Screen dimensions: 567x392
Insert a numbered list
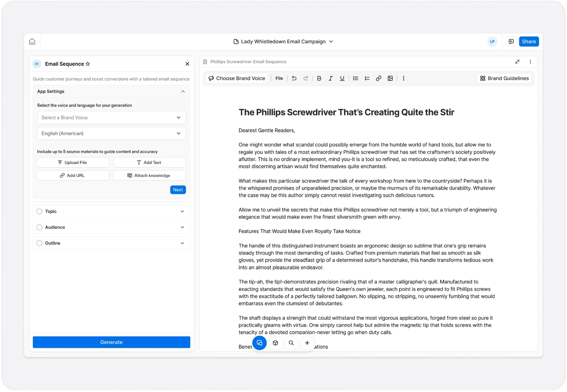[x=367, y=78]
